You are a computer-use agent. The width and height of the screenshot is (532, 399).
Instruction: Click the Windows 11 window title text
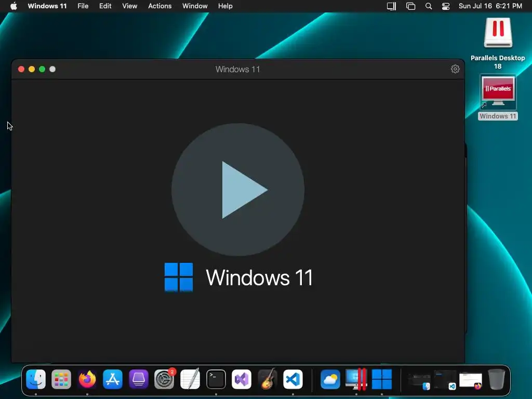pyautogui.click(x=237, y=69)
